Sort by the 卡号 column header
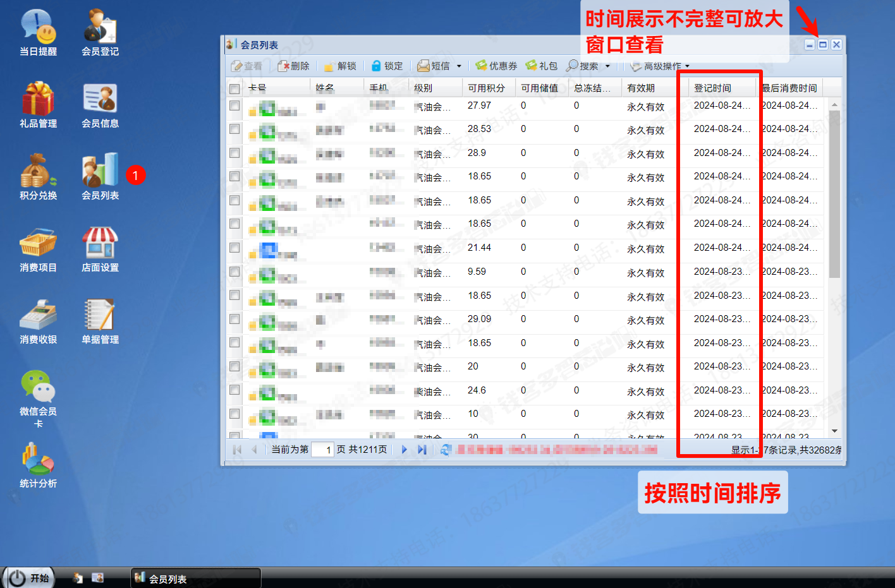The height and width of the screenshot is (588, 895). click(277, 88)
